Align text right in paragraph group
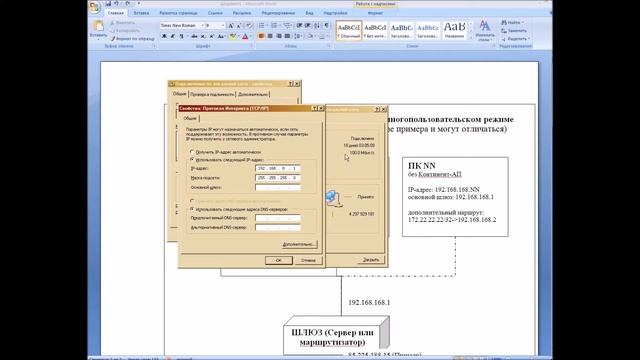 (x=279, y=36)
